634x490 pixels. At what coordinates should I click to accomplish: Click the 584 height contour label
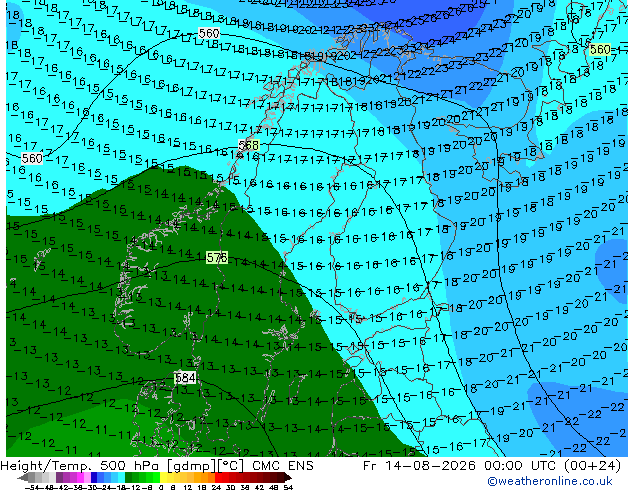click(185, 378)
